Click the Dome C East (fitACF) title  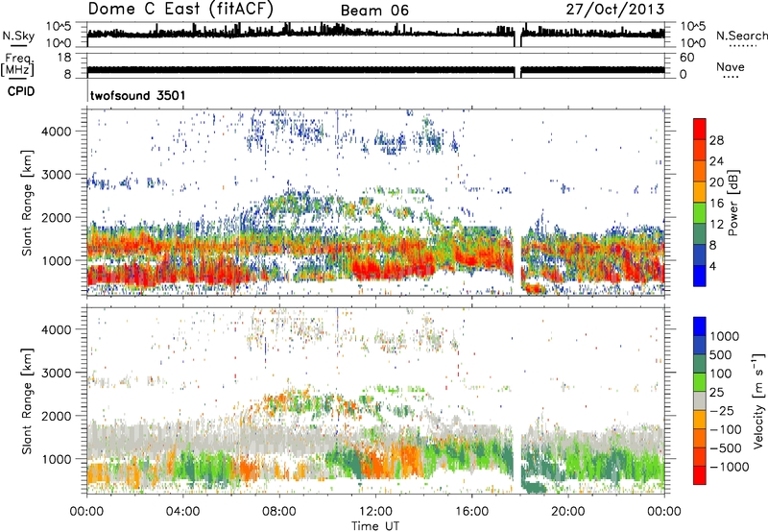(x=180, y=10)
